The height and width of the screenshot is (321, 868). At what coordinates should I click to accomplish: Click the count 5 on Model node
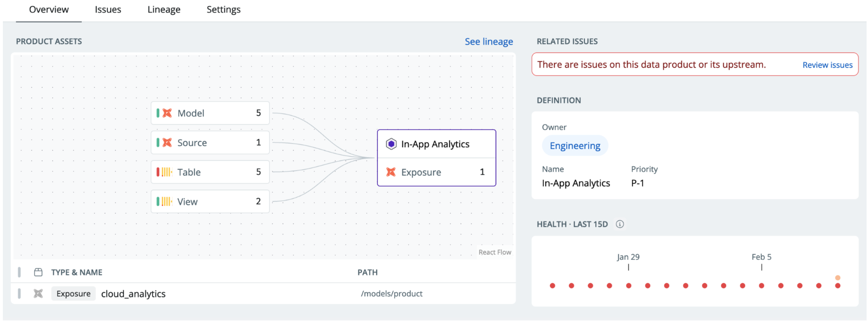(259, 113)
